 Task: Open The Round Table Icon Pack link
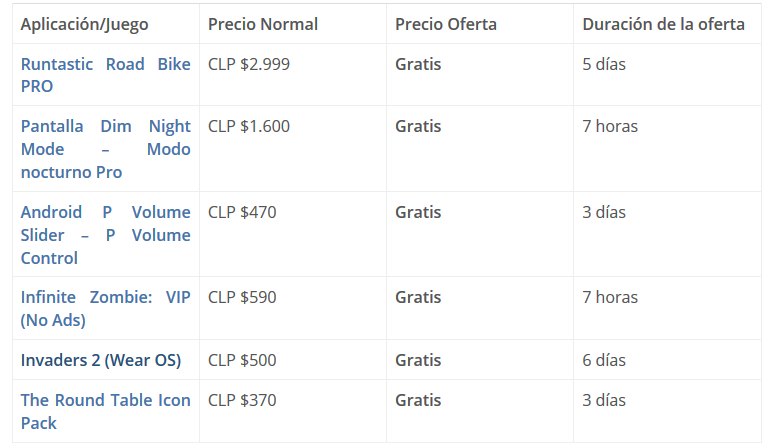[105, 411]
